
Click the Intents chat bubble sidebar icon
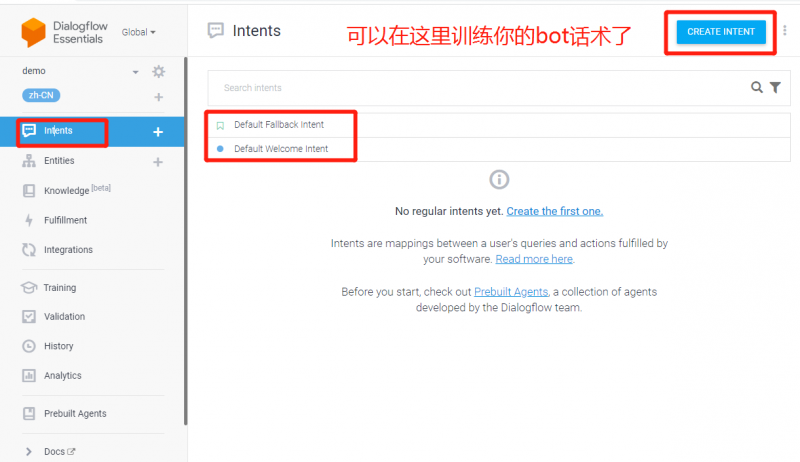point(29,131)
